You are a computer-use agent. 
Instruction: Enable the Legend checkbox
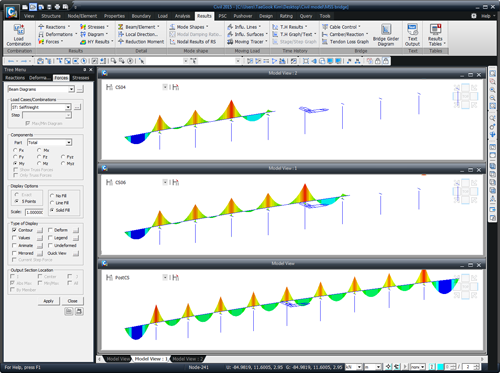50,238
